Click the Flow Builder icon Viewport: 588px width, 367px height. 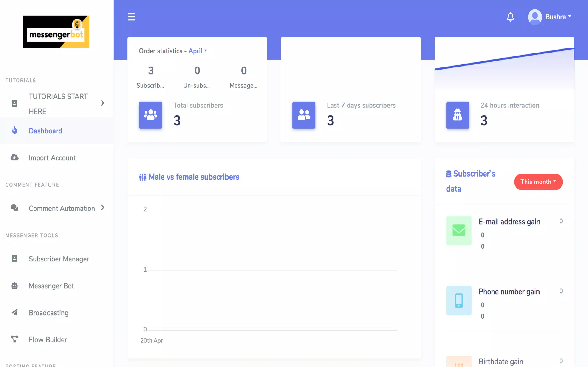tap(14, 339)
